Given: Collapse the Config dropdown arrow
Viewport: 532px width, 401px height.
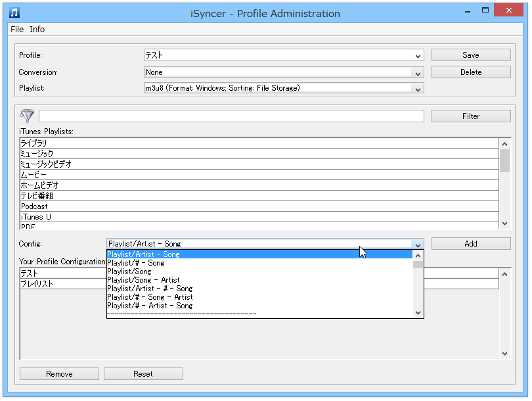Looking at the screenshot, I should [x=418, y=244].
